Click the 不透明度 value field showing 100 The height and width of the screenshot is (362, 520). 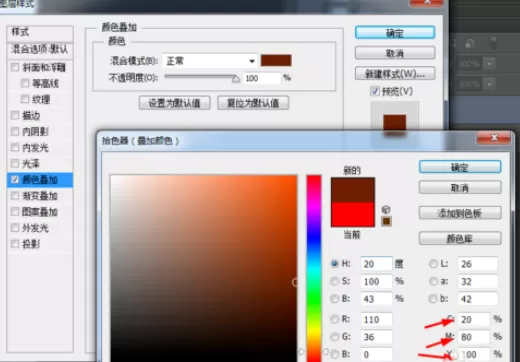click(x=262, y=78)
